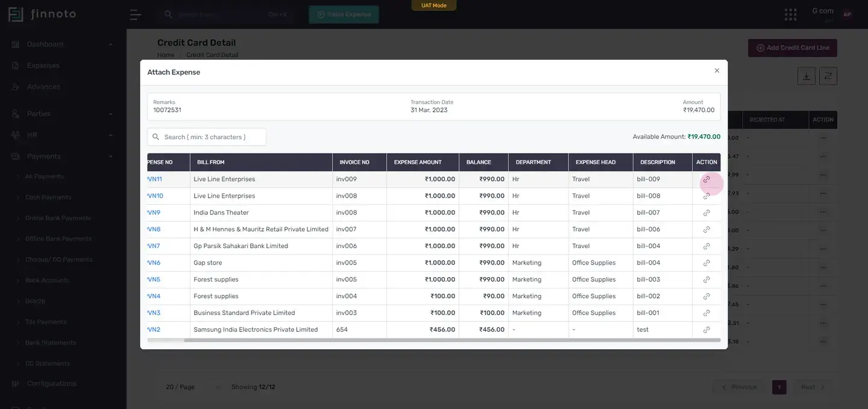Click the Download icon button on page
This screenshot has height=409, width=868.
[807, 76]
